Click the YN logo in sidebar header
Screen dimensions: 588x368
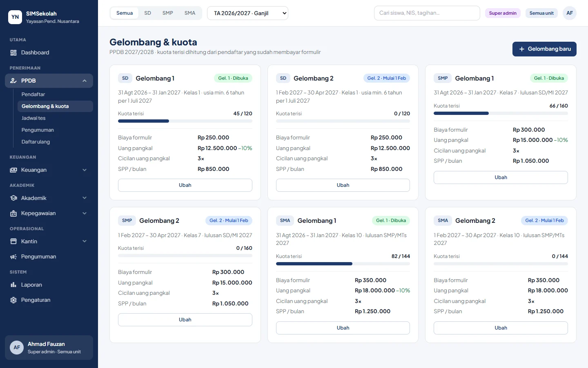(x=15, y=17)
